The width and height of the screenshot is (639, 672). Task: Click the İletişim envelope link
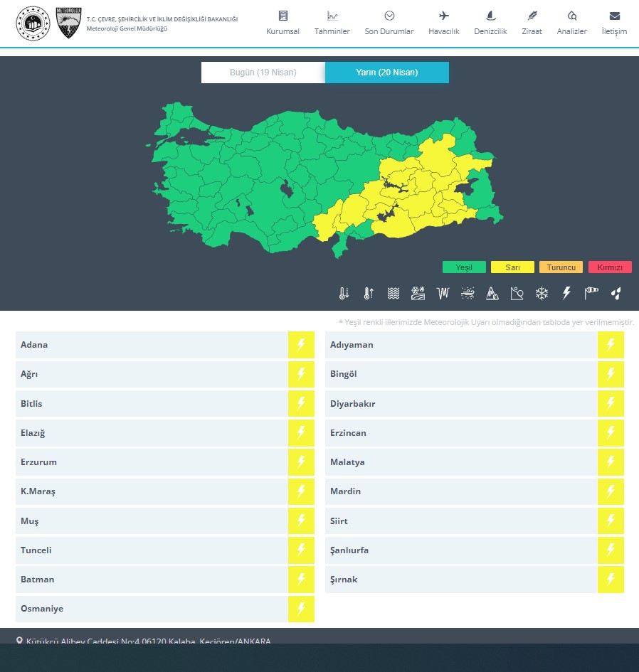[x=614, y=23]
